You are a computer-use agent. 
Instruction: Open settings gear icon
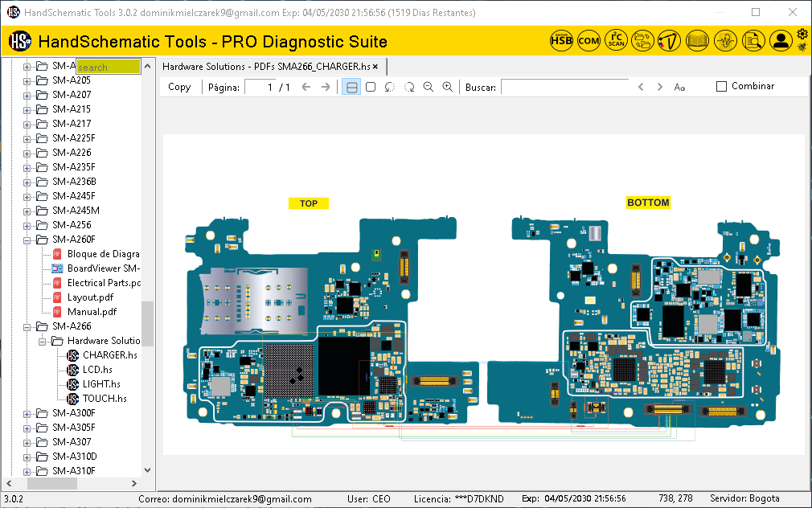(x=802, y=35)
